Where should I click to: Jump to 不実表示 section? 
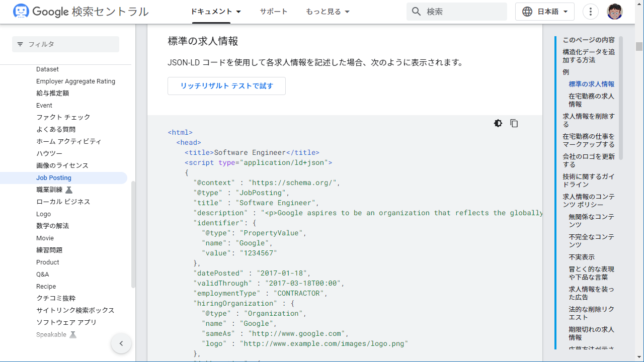[x=582, y=257]
